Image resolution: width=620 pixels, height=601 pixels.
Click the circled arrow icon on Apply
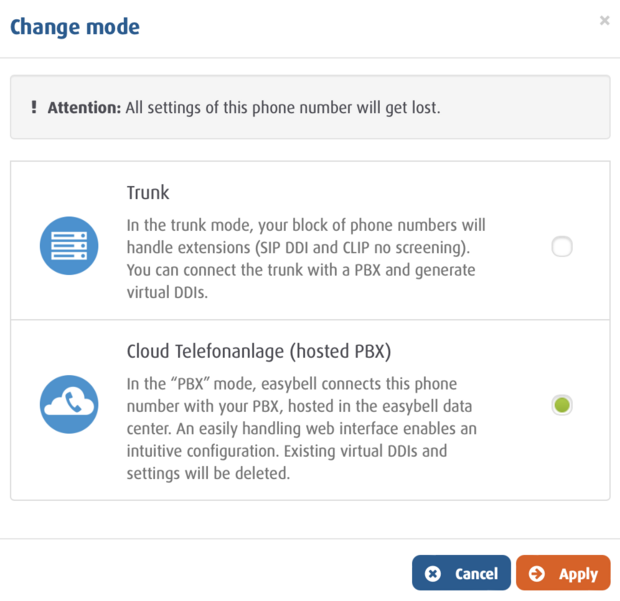[x=537, y=574]
